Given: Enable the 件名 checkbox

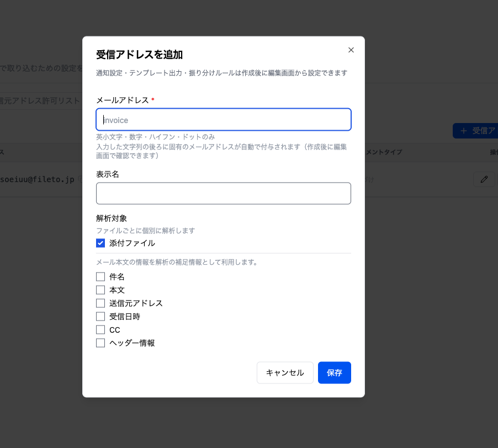Looking at the screenshot, I should (100, 276).
